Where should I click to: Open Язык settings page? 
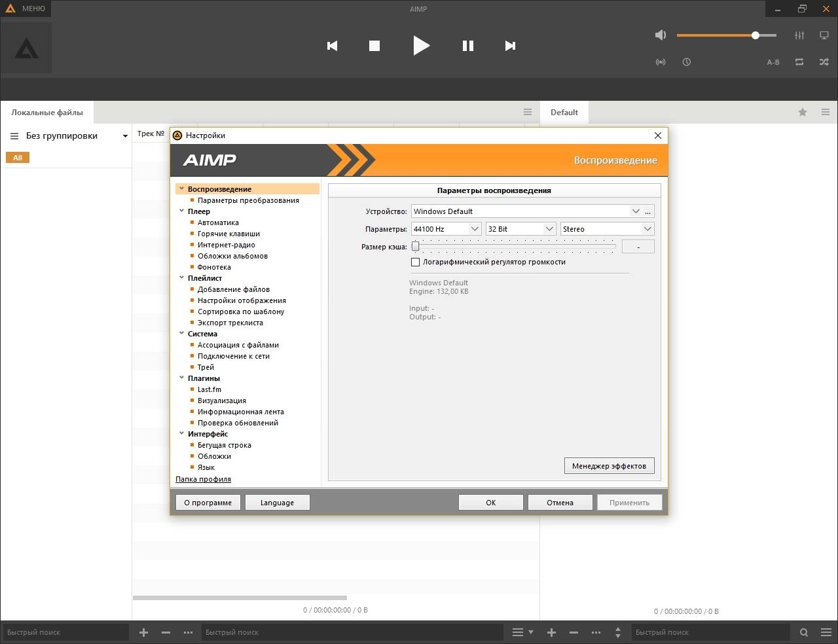tap(206, 467)
